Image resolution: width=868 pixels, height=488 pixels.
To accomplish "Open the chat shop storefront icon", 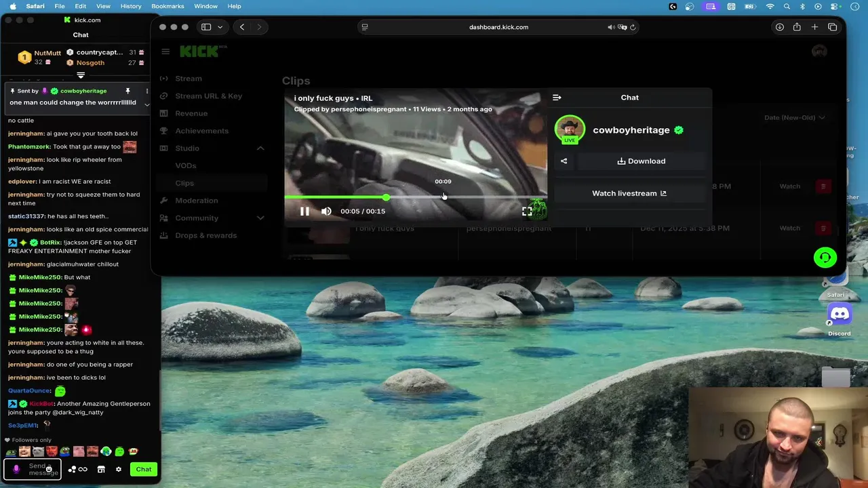I will click(101, 469).
